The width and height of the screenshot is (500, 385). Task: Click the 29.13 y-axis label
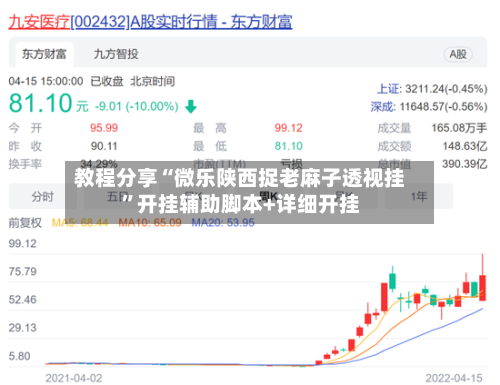pyautogui.click(x=23, y=328)
